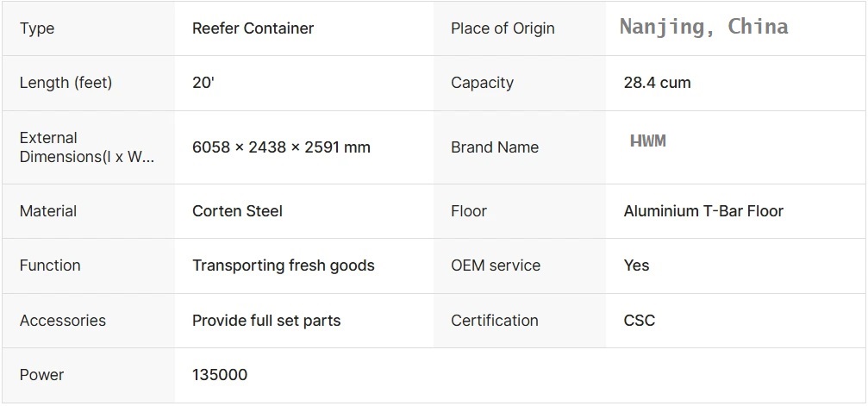Viewport: 868px width, 406px height.
Task: Click the "Nanjing, China" origin value
Action: point(703,27)
